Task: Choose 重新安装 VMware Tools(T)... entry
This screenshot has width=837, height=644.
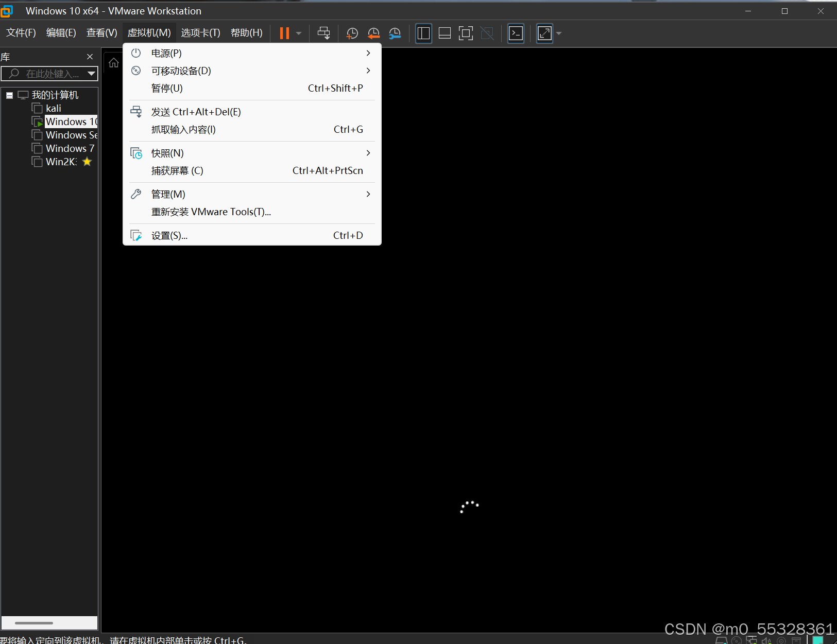Action: click(252, 212)
